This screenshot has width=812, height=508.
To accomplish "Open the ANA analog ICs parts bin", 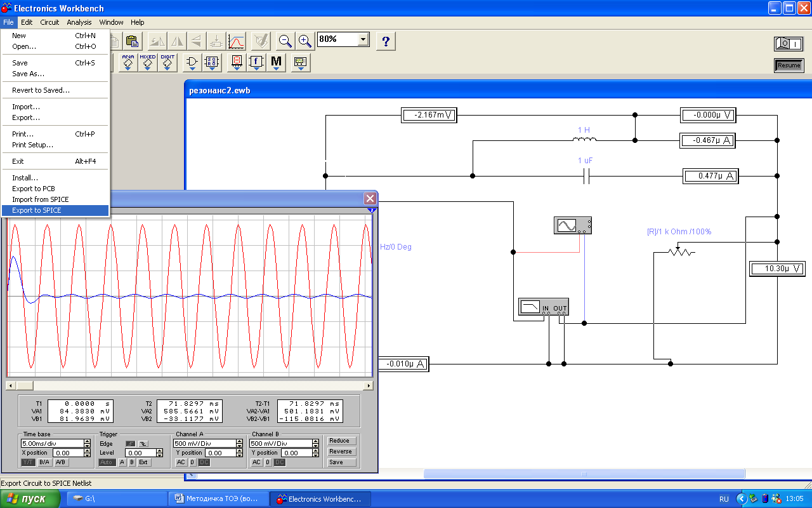I will click(x=128, y=62).
